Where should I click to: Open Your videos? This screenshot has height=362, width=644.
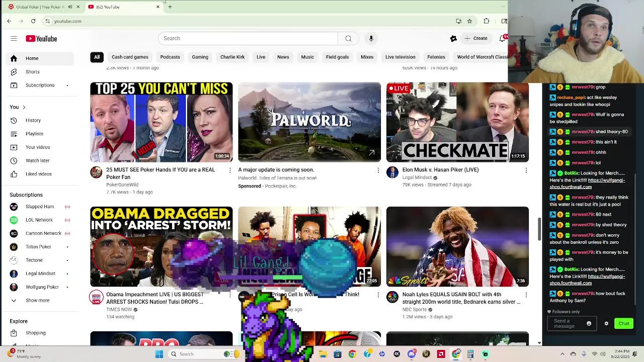[39, 147]
